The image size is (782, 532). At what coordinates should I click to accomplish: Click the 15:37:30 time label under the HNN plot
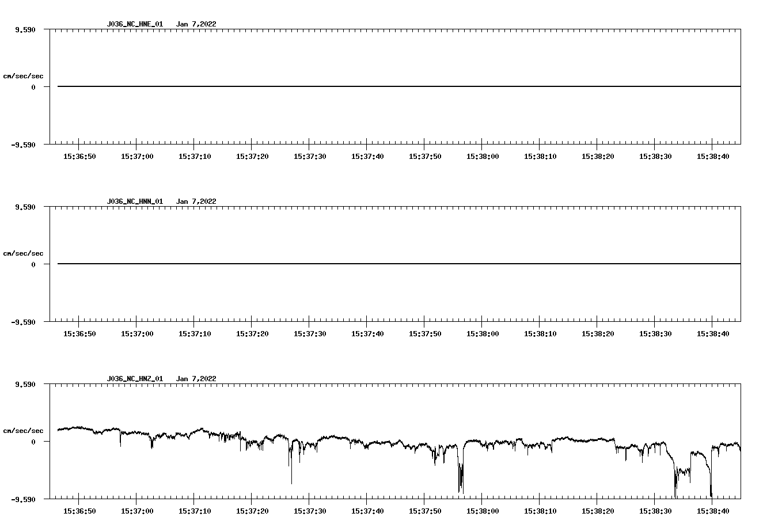tap(310, 334)
